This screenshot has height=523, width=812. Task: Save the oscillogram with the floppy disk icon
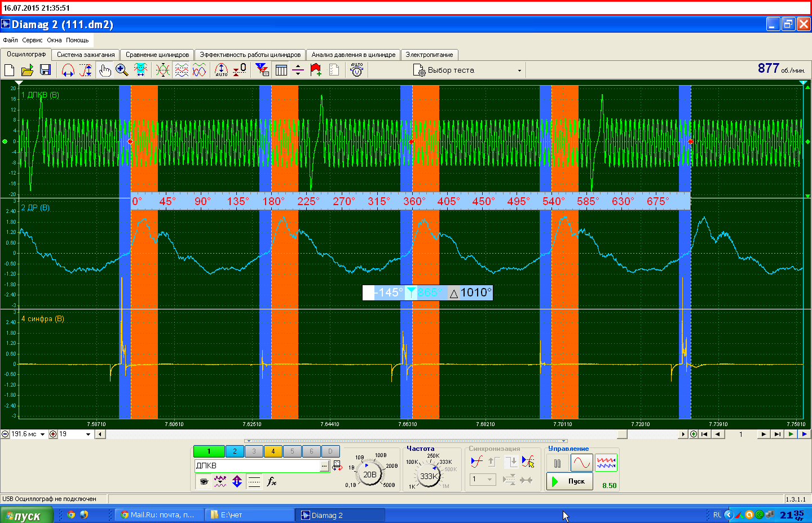pos(46,70)
